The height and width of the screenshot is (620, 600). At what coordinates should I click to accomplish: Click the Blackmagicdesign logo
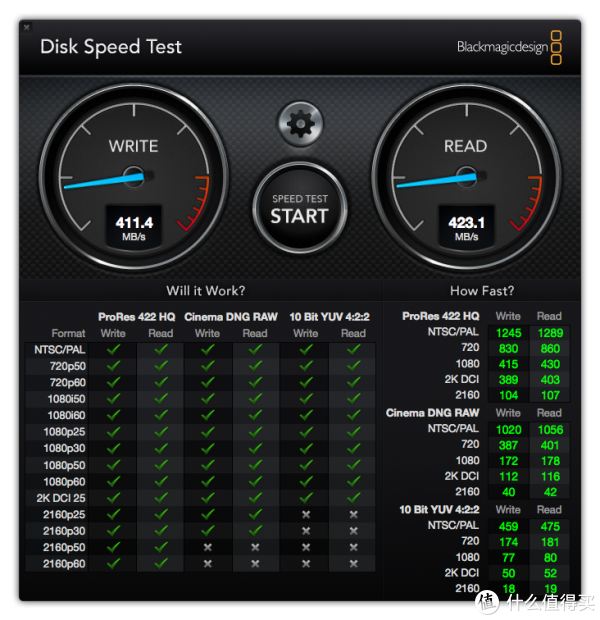(509, 47)
